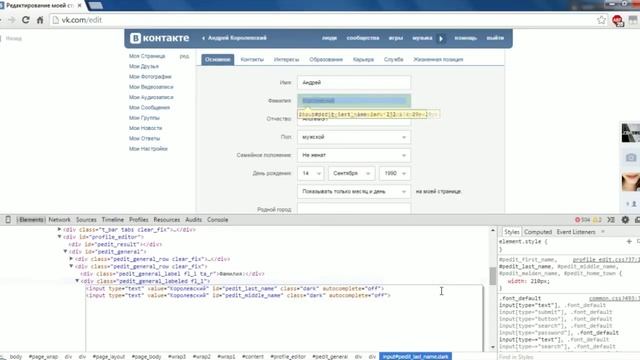Click the camera icon on right sidebar

[x=631, y=157]
